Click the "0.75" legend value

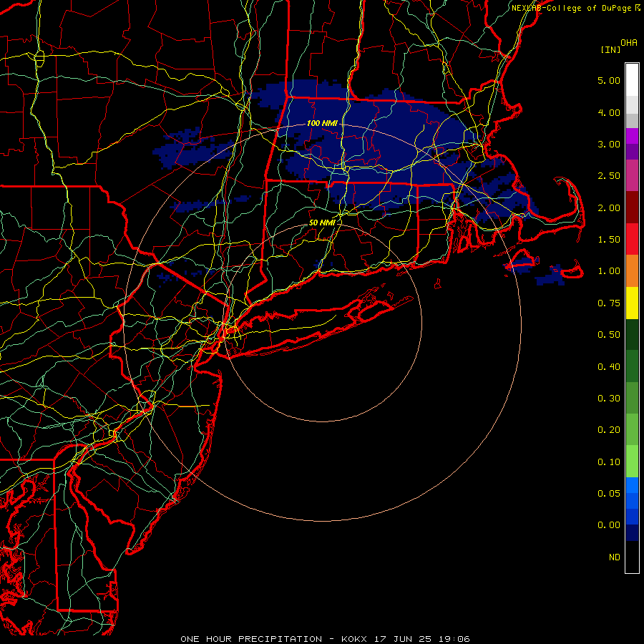tap(609, 303)
